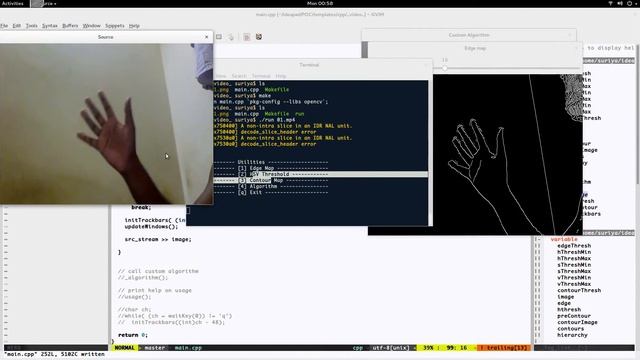Close the Source video window
Image resolution: width=640 pixels, height=360 pixels.
click(207, 37)
